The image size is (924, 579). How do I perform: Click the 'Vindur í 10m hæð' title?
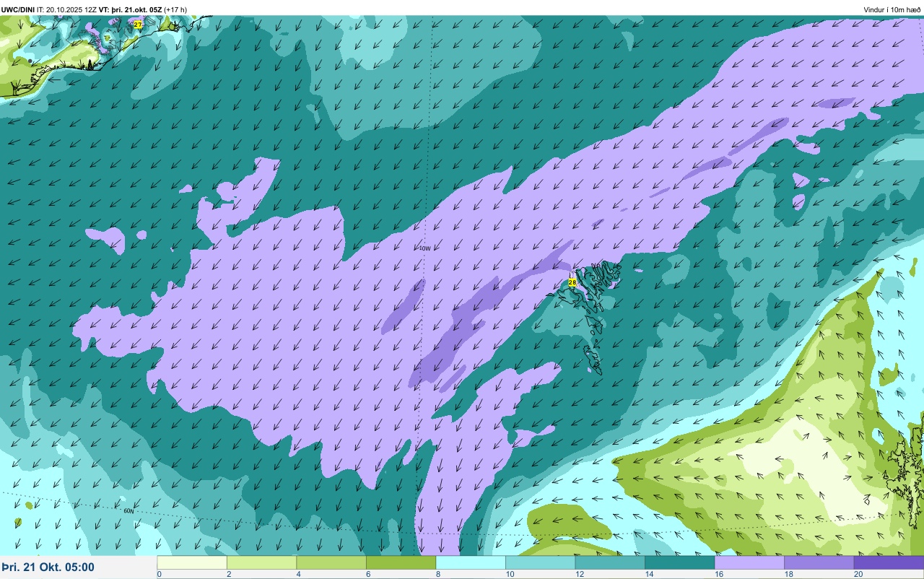(892, 9)
